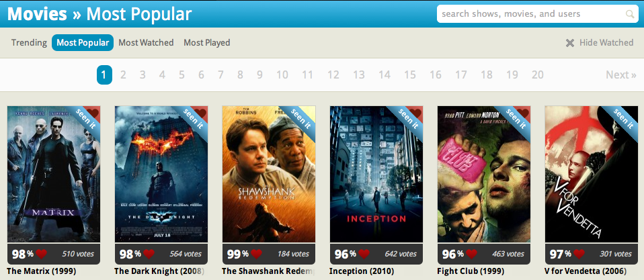Open the Most Played tab
Image resolution: width=644 pixels, height=280 pixels.
pyautogui.click(x=206, y=42)
